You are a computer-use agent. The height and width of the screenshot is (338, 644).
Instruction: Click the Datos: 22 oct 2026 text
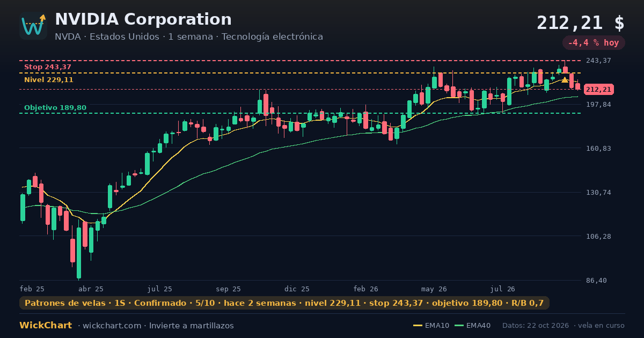pos(536,326)
